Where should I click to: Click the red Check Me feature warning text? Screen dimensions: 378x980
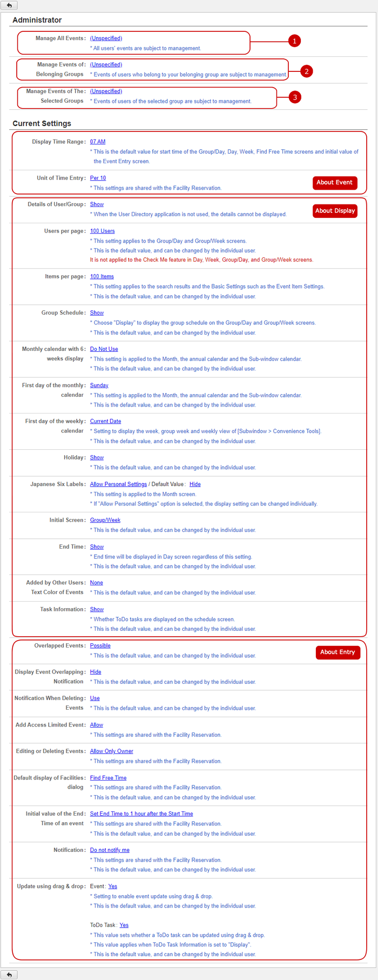pyautogui.click(x=201, y=260)
